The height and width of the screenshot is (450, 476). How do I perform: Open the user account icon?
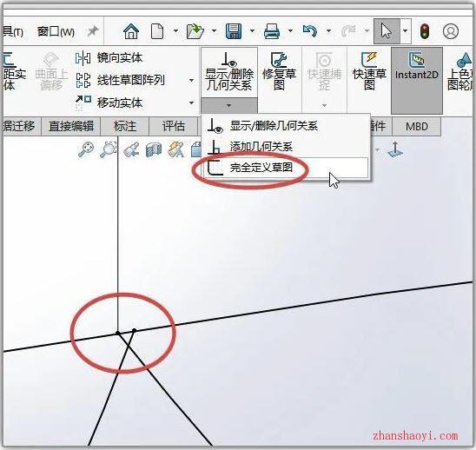click(x=451, y=31)
